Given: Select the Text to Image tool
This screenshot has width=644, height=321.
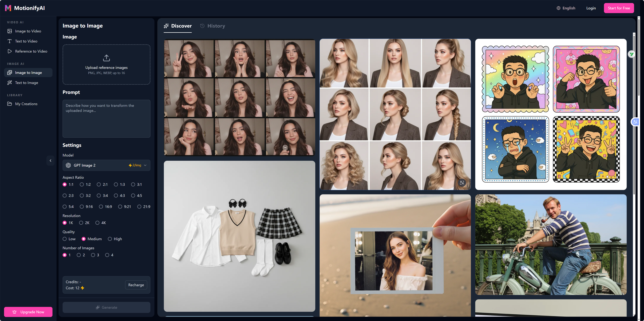Looking at the screenshot, I should pos(26,82).
